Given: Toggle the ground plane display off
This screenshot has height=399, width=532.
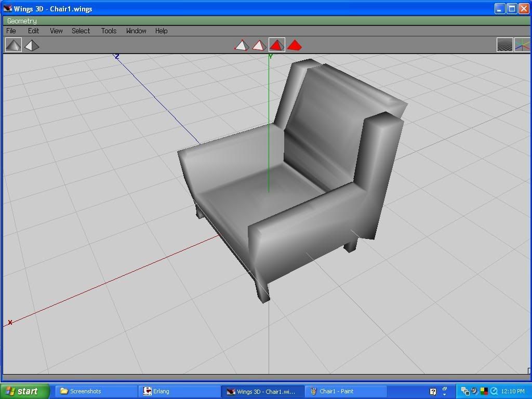Looking at the screenshot, I should (x=504, y=45).
